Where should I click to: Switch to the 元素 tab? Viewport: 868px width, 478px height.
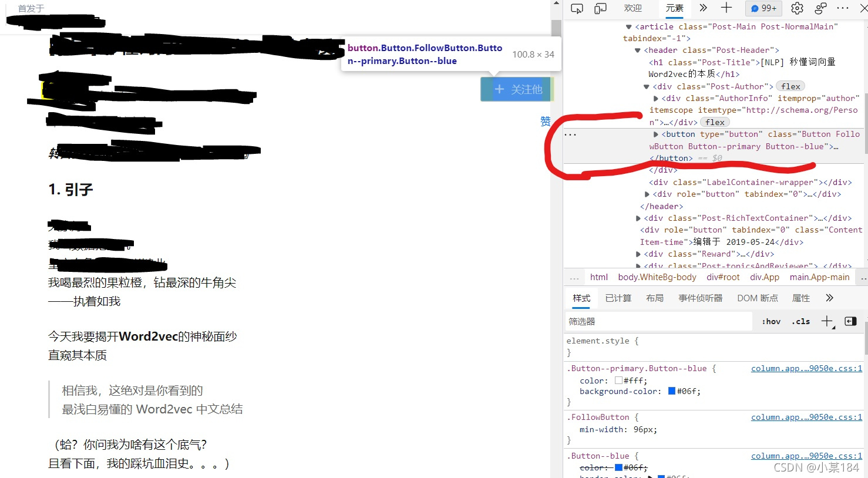tap(675, 8)
